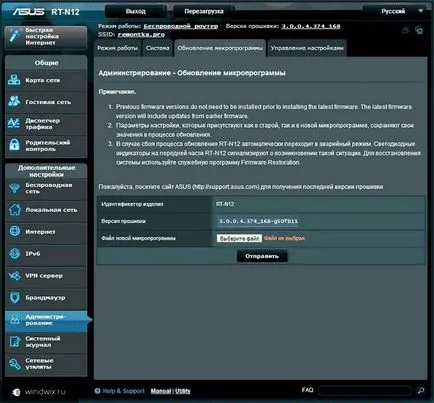The image size is (434, 403).
Task: Click the Выход logout button
Action: pos(136,11)
